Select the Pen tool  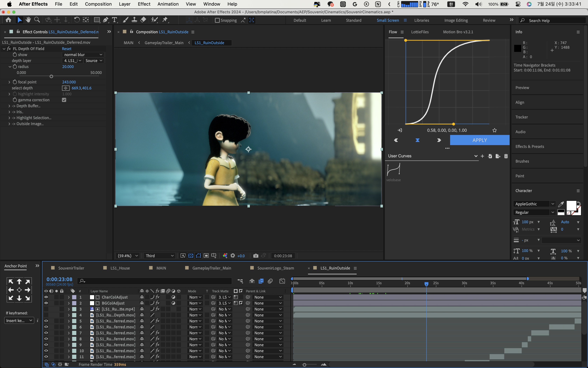pos(106,20)
